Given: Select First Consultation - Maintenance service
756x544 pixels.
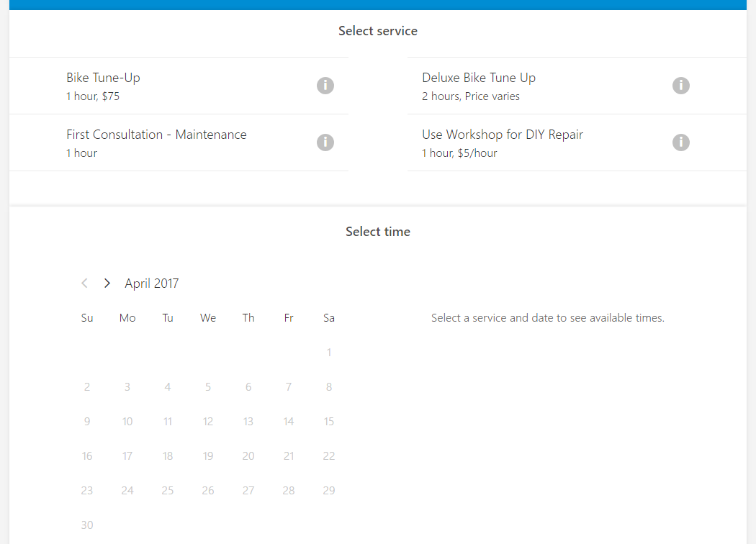Looking at the screenshot, I should (x=156, y=142).
